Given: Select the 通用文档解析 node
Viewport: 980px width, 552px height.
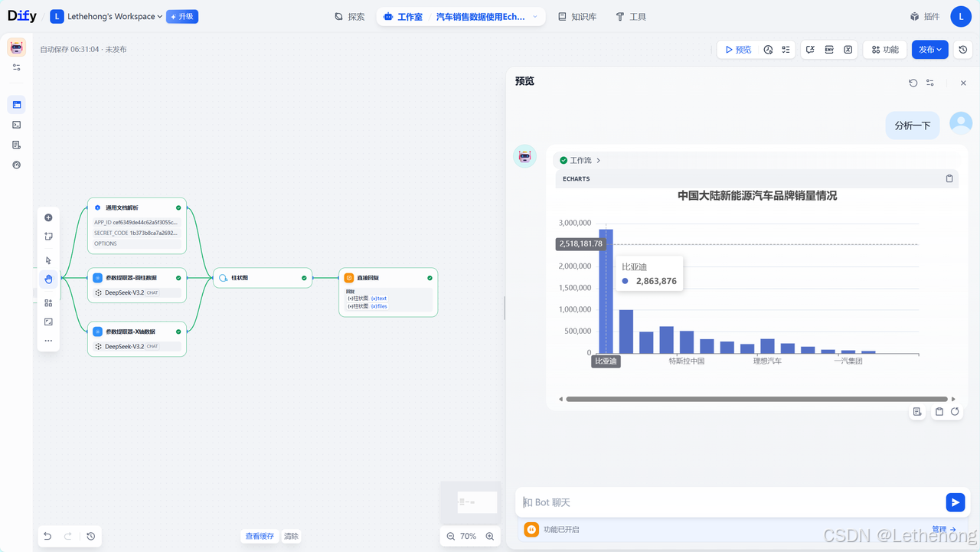Looking at the screenshot, I should click(x=137, y=226).
